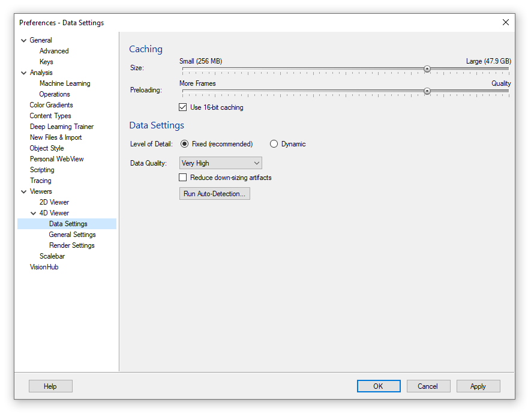This screenshot has height=420, width=531.
Task: Collapse the General tree section
Action: pos(24,40)
